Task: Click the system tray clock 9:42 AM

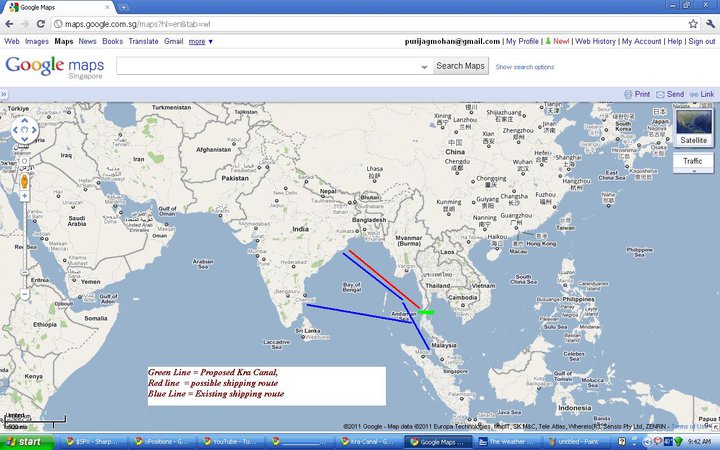Action: coord(699,442)
